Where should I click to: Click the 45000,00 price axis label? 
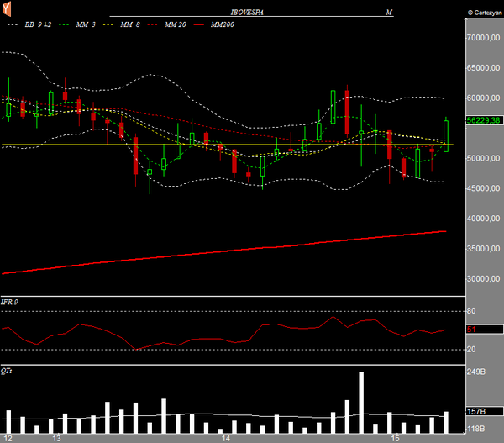click(484, 188)
